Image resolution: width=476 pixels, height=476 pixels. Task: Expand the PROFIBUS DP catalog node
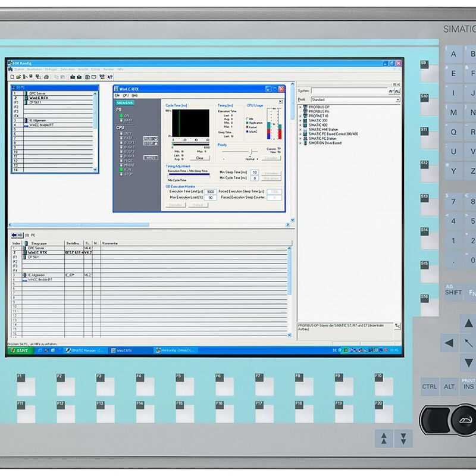[300, 107]
